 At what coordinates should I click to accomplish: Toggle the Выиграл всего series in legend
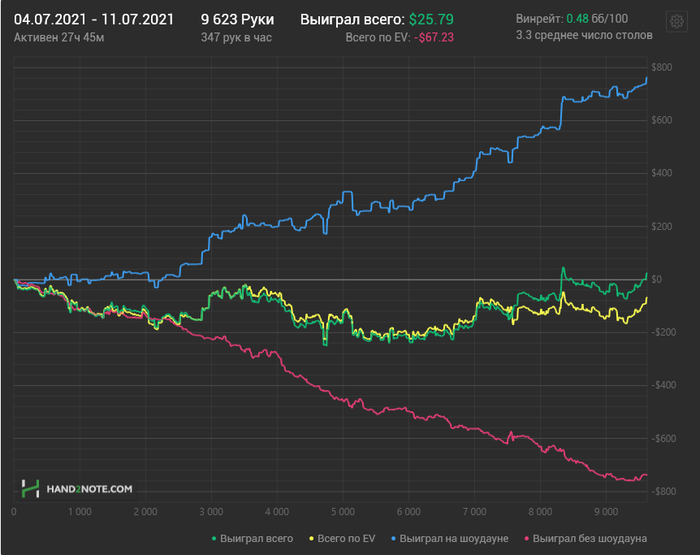click(256, 539)
